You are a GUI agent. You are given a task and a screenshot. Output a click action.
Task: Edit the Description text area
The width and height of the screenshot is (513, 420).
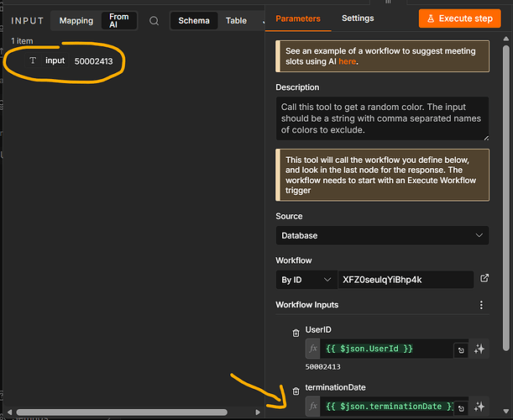click(x=382, y=118)
